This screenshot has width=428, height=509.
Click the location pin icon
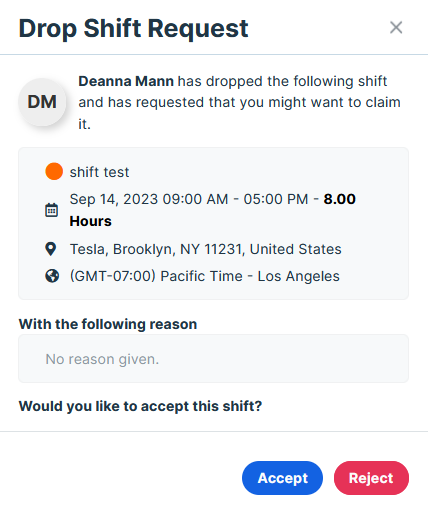[51, 249]
